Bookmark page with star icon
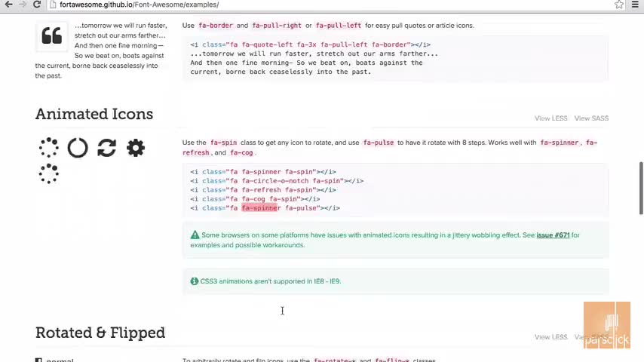The image size is (644, 362). click(619, 5)
